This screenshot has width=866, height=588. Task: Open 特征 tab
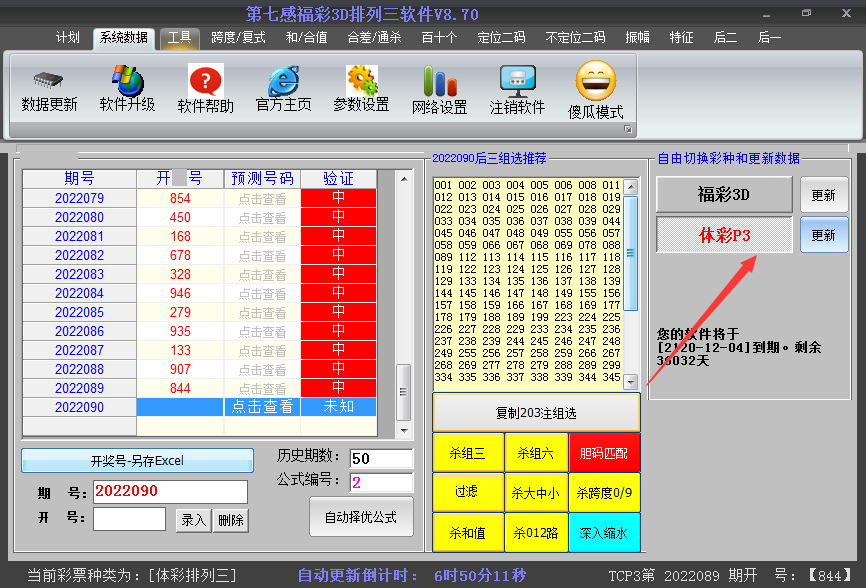tap(681, 38)
